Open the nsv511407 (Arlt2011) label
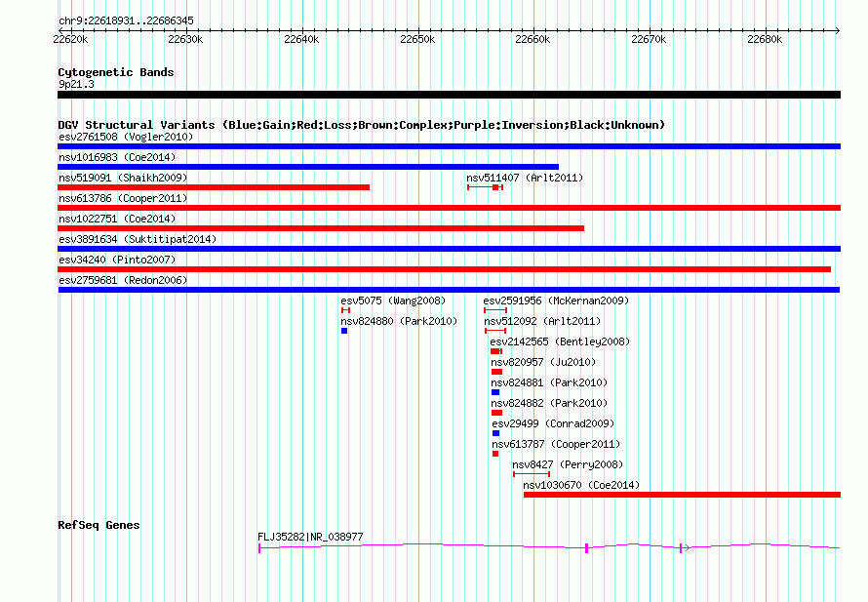 (525, 178)
